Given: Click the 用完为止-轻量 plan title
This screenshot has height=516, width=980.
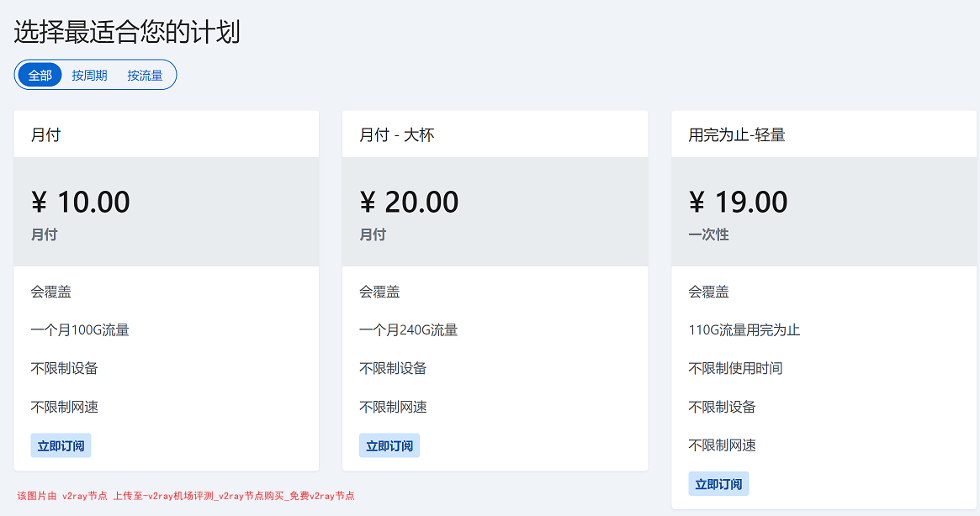Looking at the screenshot, I should (737, 135).
